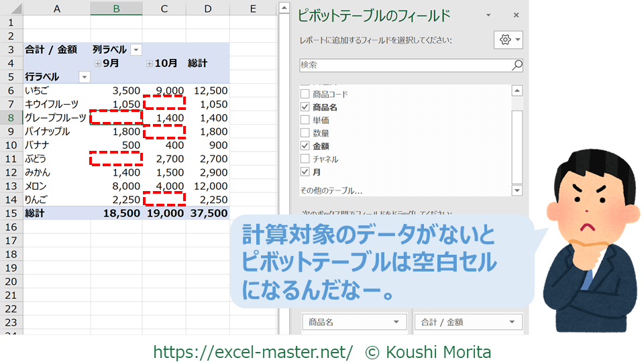Select column B header
The width and height of the screenshot is (644, 362).
coord(116,8)
